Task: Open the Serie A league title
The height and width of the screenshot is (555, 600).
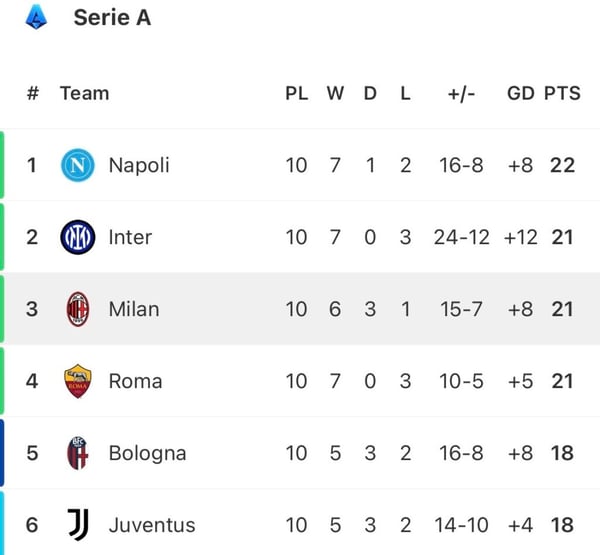Action: pyautogui.click(x=112, y=18)
